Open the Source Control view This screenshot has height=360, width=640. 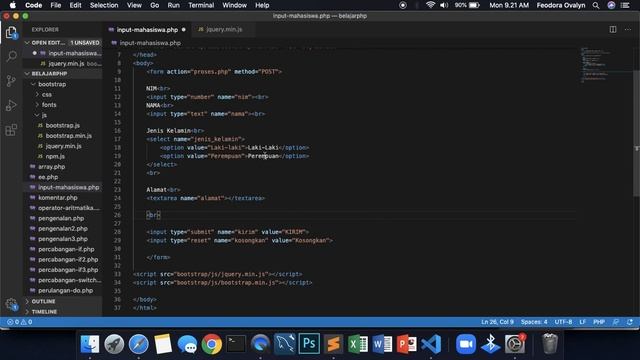coord(11,80)
